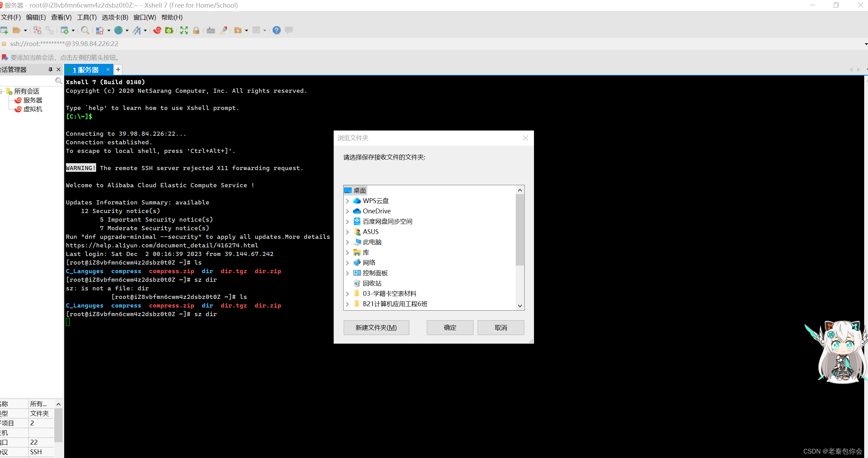The height and width of the screenshot is (458, 868).
Task: Open the 选项卡(B) menu
Action: [115, 17]
